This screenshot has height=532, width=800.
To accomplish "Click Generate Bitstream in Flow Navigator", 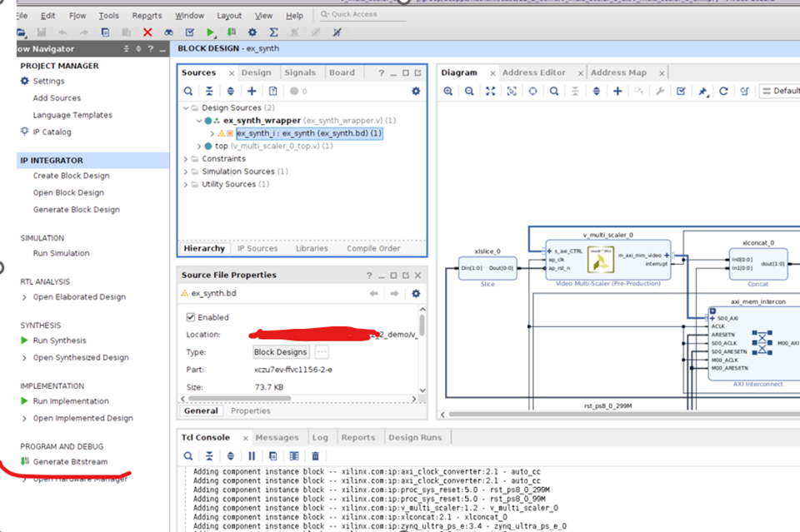I will pos(69,462).
